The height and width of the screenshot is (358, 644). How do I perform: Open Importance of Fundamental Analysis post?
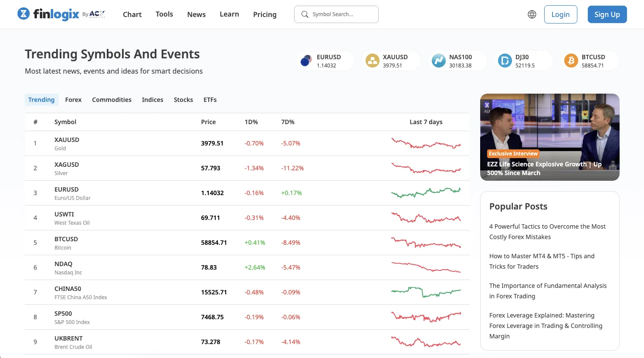[548, 291]
